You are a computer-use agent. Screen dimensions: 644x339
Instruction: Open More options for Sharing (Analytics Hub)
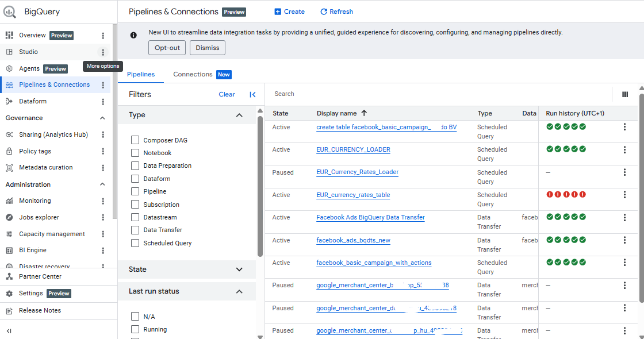103,134
